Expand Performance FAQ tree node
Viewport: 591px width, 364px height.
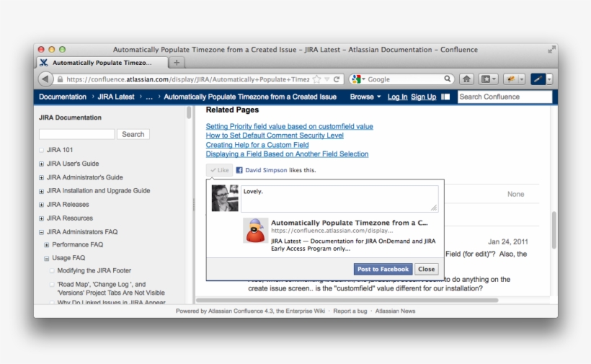[x=47, y=245]
